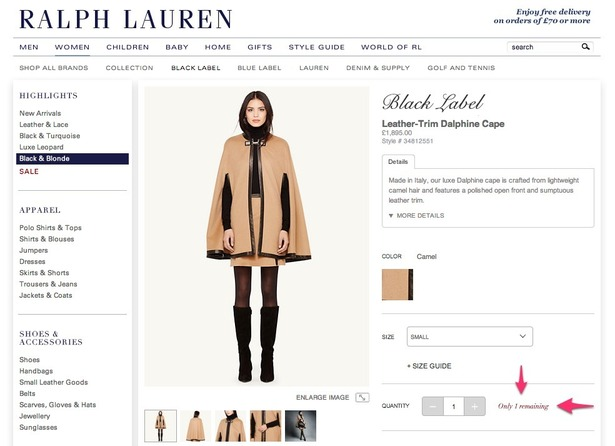Focus the search input field
This screenshot has width=615, height=446.
point(544,47)
